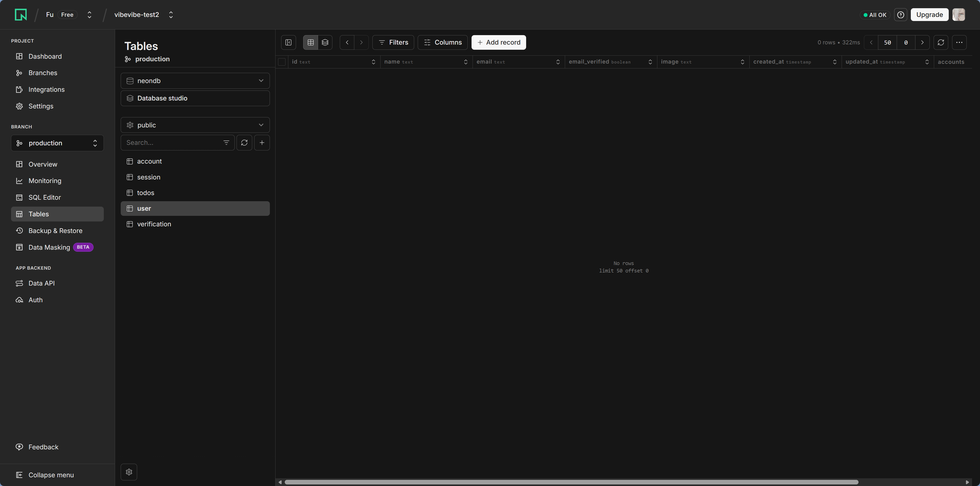Open search filter options icon

[226, 143]
